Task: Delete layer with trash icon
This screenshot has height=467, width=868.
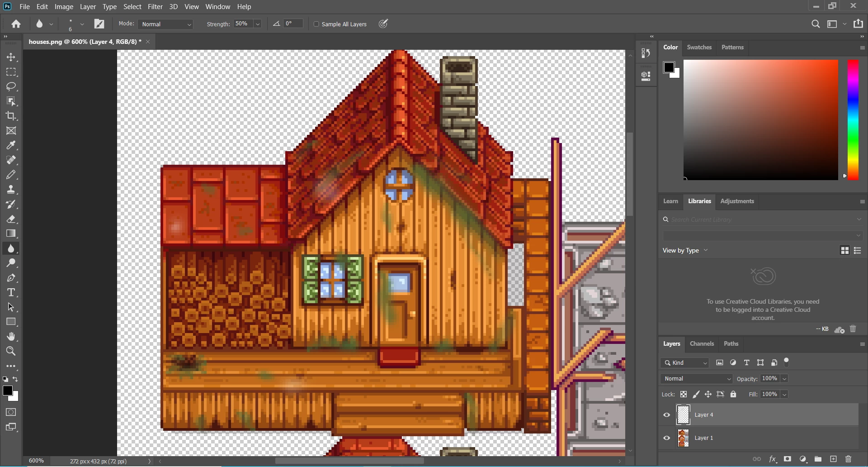Action: (848, 459)
